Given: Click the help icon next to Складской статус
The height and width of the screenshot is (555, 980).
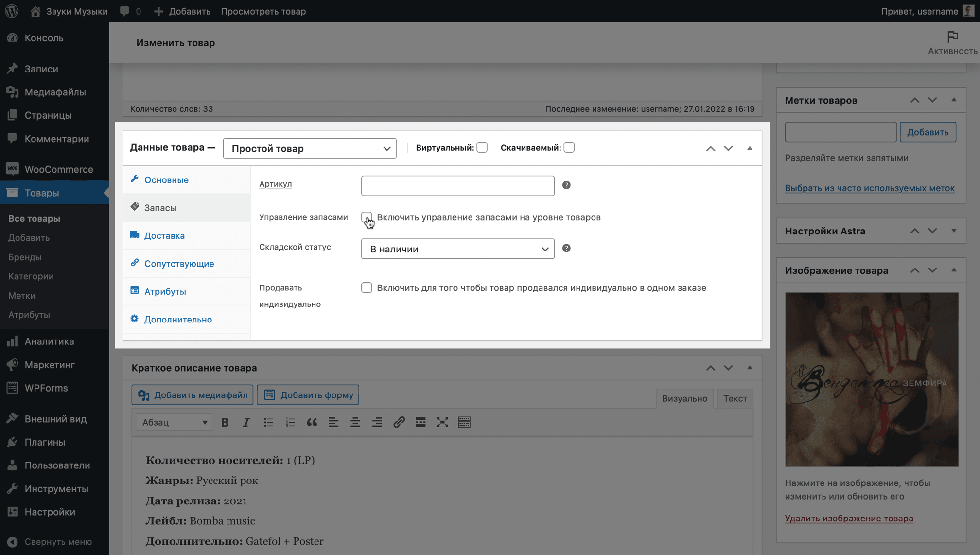Looking at the screenshot, I should pos(566,248).
